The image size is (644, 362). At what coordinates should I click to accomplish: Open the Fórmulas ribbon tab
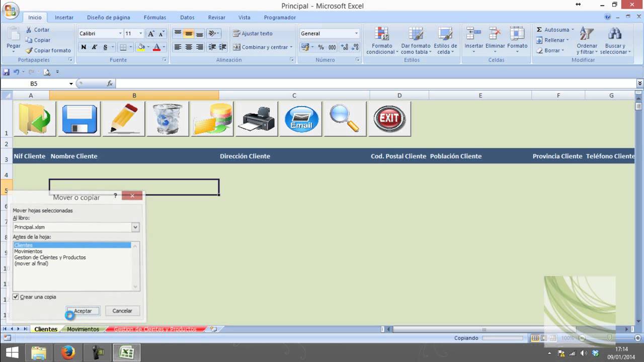pyautogui.click(x=155, y=17)
